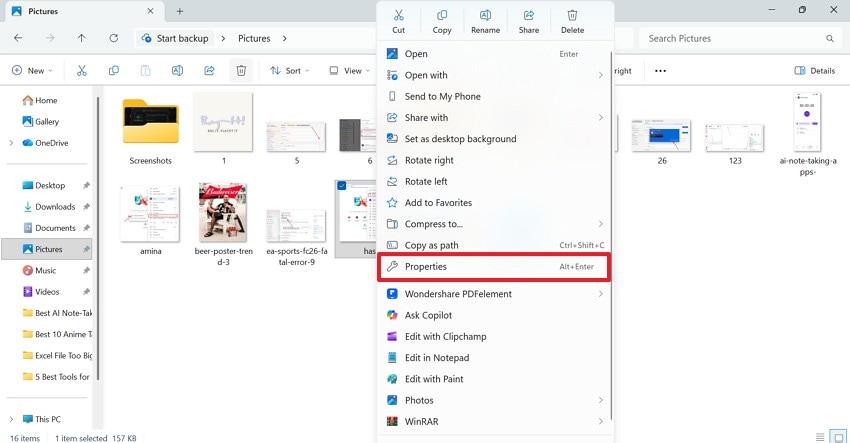Click Start backup in address bar
This screenshot has height=443, width=850.
pyautogui.click(x=175, y=38)
